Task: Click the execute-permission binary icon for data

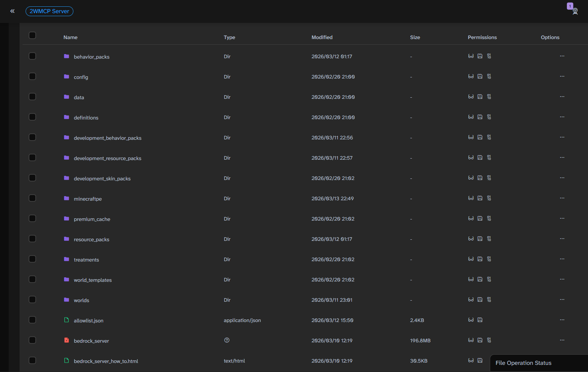Action: coord(489,97)
